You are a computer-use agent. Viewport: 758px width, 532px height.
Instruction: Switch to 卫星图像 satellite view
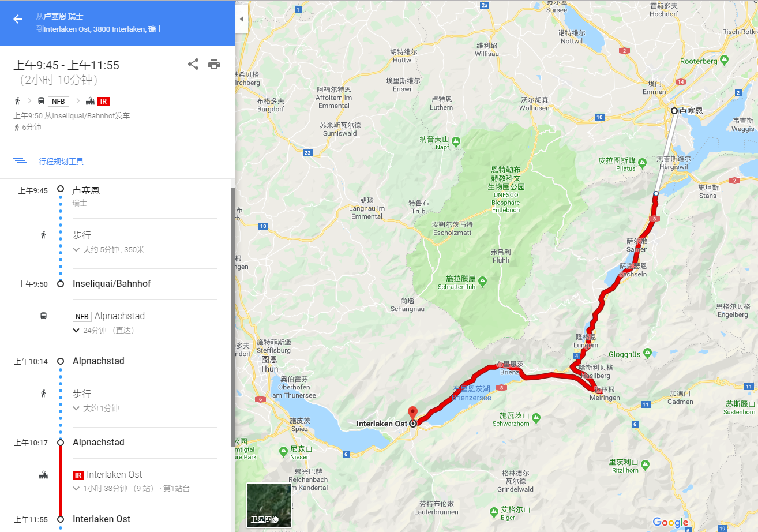269,505
